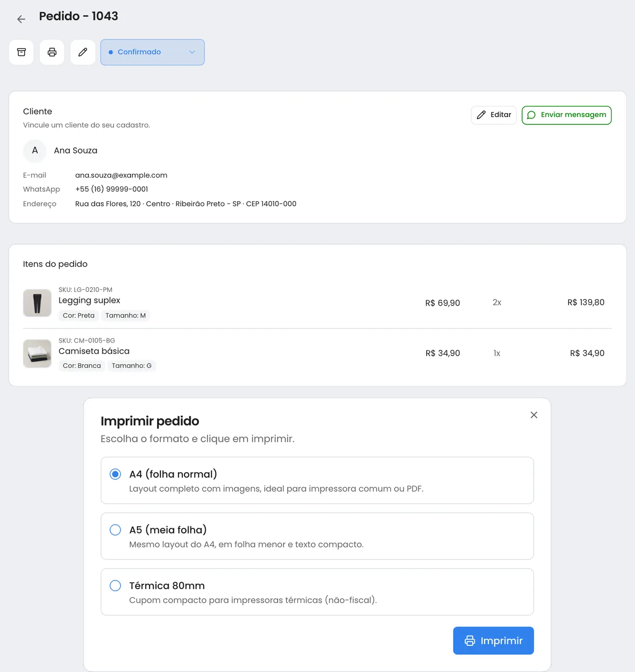Click the Tamanho: G tag
Image resolution: width=635 pixels, height=672 pixels.
[132, 366]
